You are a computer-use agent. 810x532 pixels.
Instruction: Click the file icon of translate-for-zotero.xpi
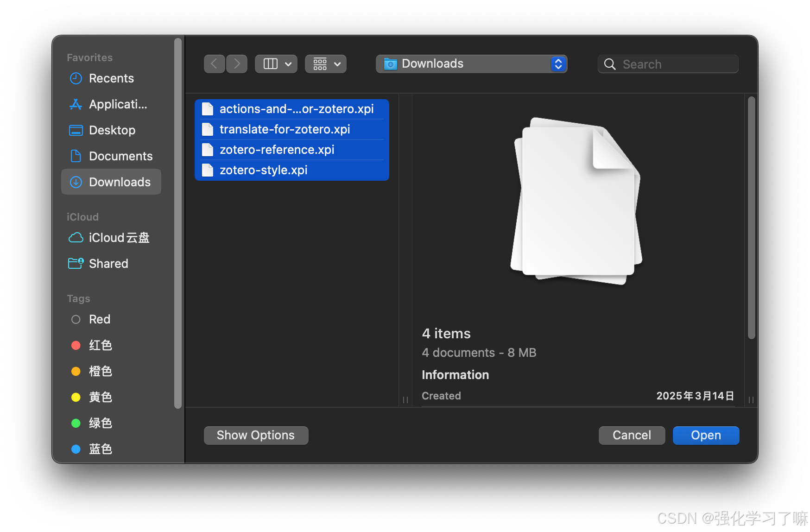click(208, 129)
